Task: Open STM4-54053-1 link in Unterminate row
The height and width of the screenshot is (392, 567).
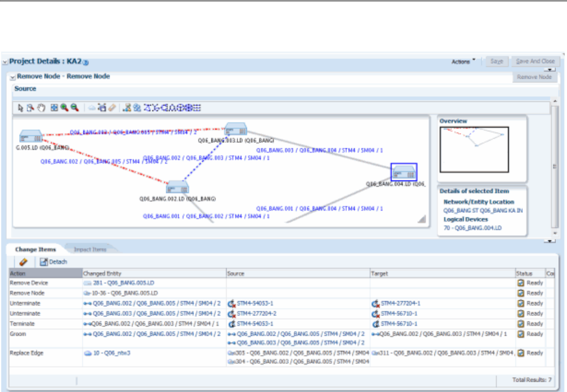Action: tap(255, 304)
